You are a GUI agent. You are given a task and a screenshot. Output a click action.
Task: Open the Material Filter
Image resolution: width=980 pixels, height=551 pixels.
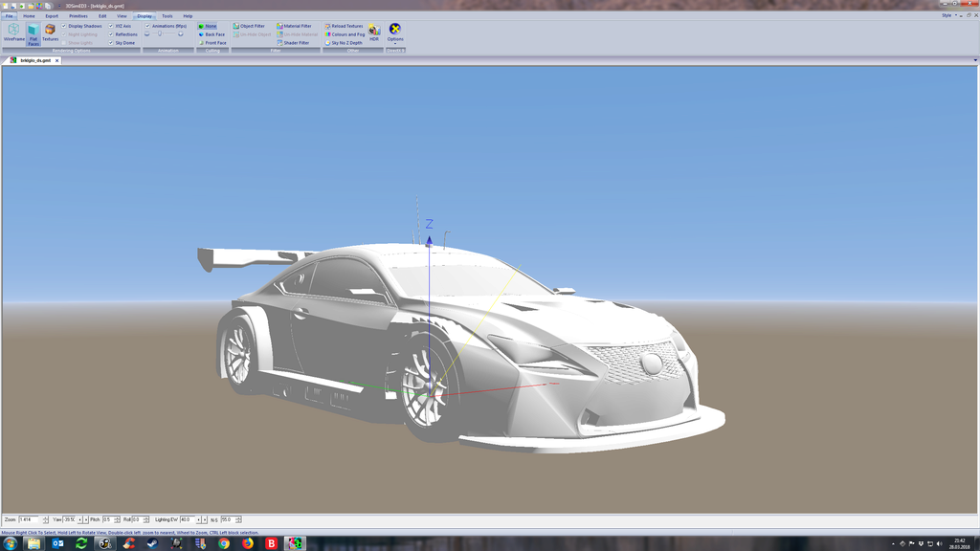coord(294,26)
